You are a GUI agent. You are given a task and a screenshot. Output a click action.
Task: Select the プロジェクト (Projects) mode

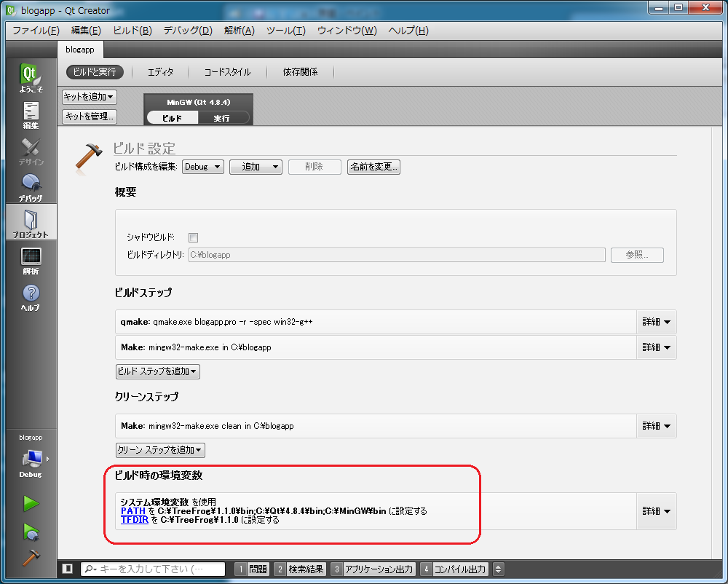click(x=31, y=224)
